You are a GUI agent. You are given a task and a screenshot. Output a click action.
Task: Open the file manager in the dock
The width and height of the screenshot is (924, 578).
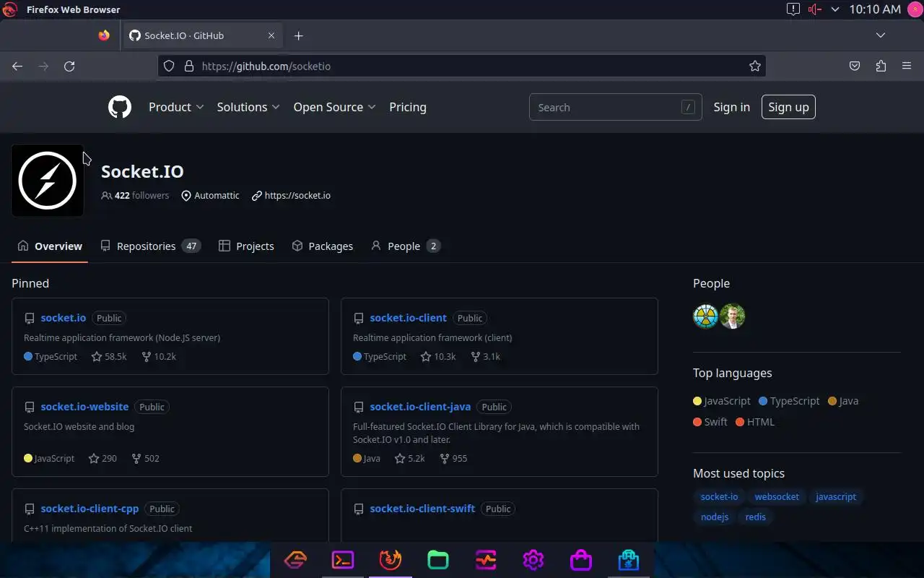tap(438, 560)
